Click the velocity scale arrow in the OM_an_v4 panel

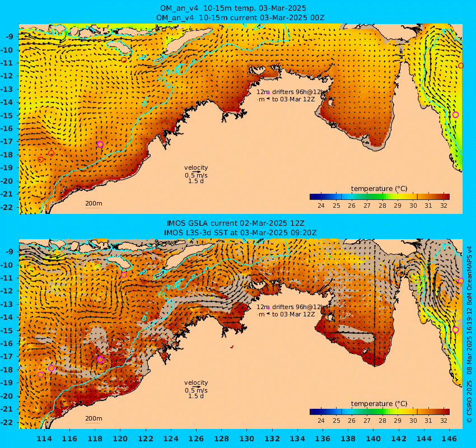coord(196,171)
